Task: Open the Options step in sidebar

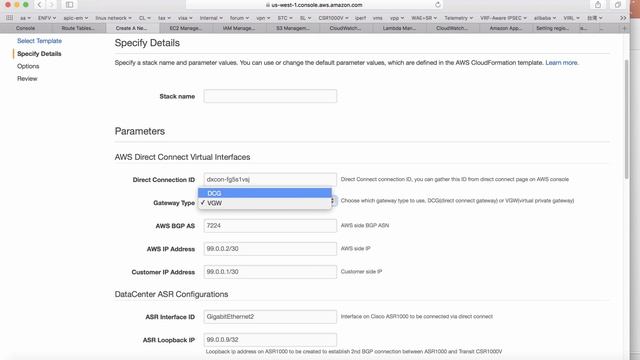Action: point(28,66)
